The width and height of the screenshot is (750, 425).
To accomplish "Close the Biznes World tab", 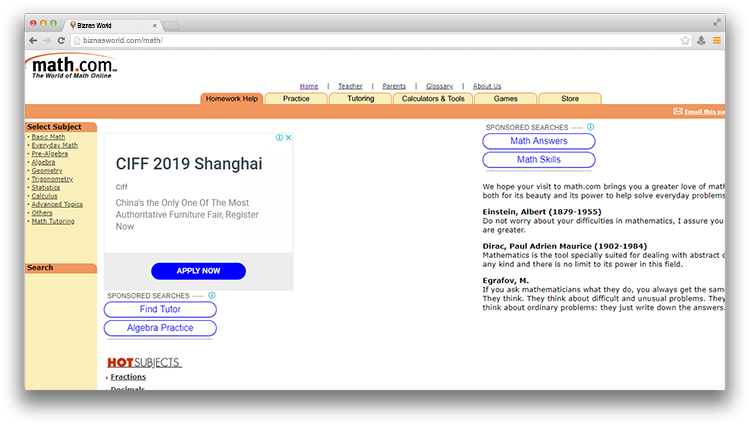I will click(x=152, y=24).
